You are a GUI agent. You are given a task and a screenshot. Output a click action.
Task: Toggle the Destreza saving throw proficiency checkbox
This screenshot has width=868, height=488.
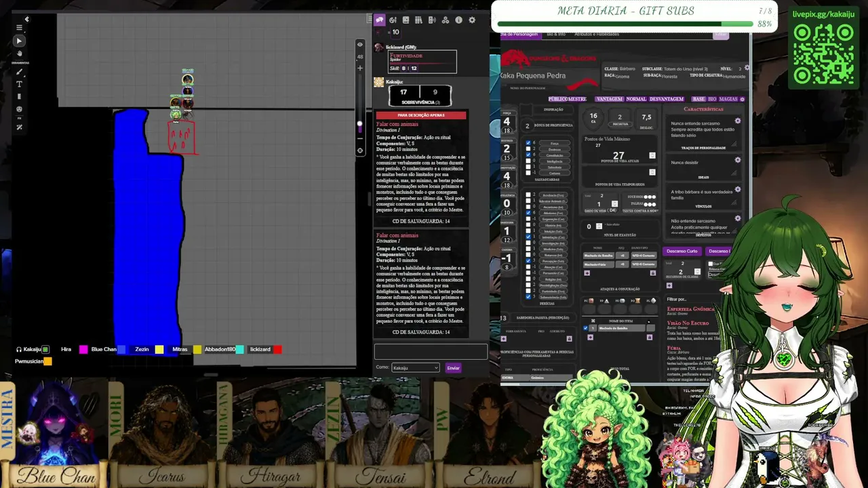(529, 149)
